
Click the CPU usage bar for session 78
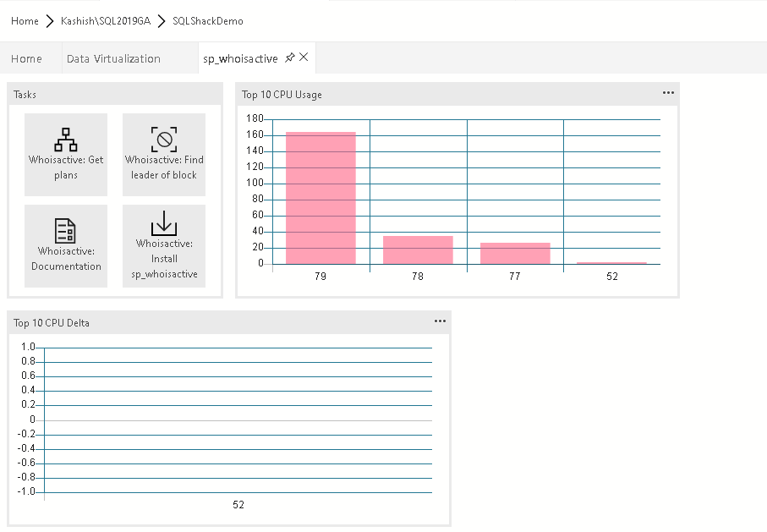[418, 250]
